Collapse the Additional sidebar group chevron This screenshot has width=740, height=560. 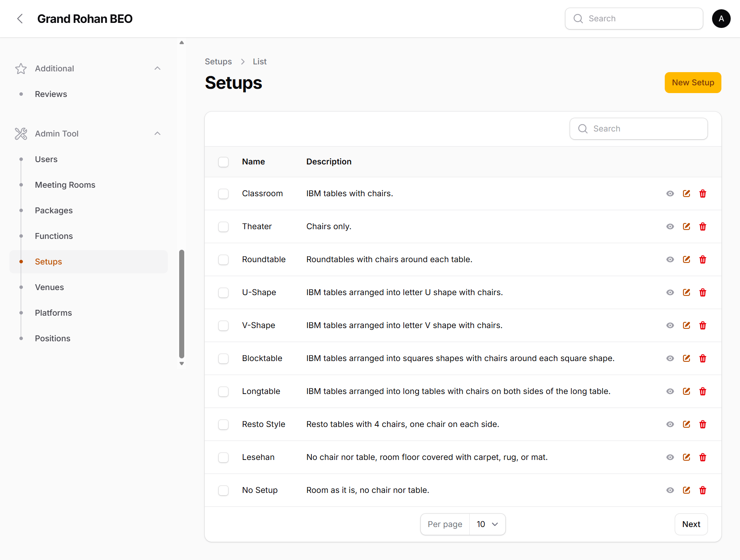(157, 69)
